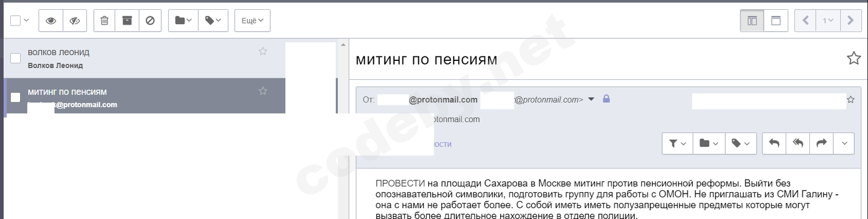Star the МИТИНГ ПО ПЕНСИЯМ list item
Screen dimensions: 868x219
[263, 91]
